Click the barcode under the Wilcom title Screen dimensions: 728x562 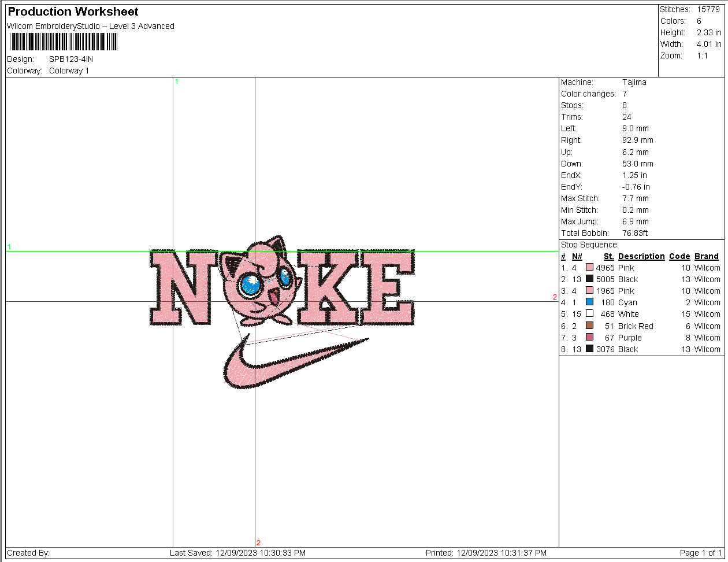(64, 42)
